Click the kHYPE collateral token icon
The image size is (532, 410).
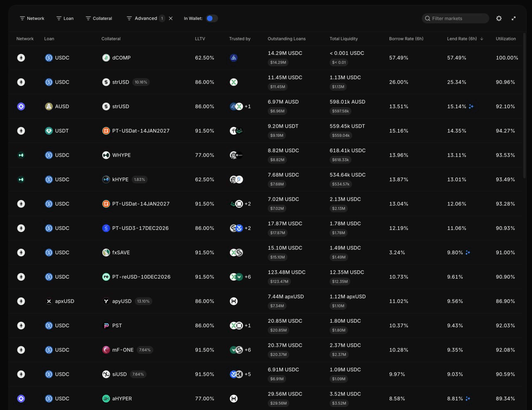106,180
